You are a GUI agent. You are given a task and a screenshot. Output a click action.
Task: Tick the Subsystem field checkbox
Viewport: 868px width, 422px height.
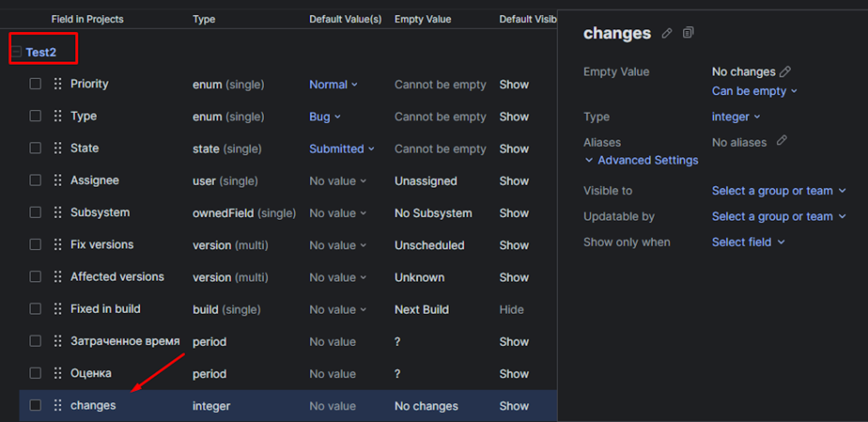[35, 213]
